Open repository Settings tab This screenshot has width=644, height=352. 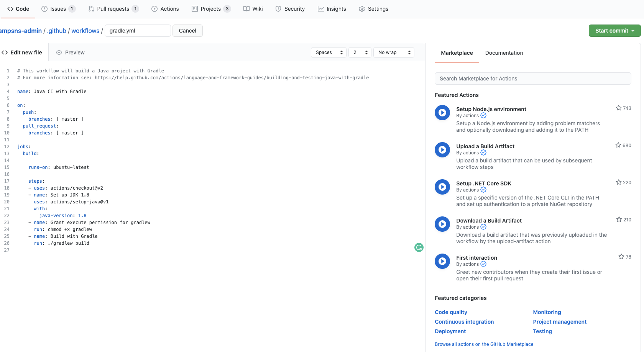(x=374, y=9)
